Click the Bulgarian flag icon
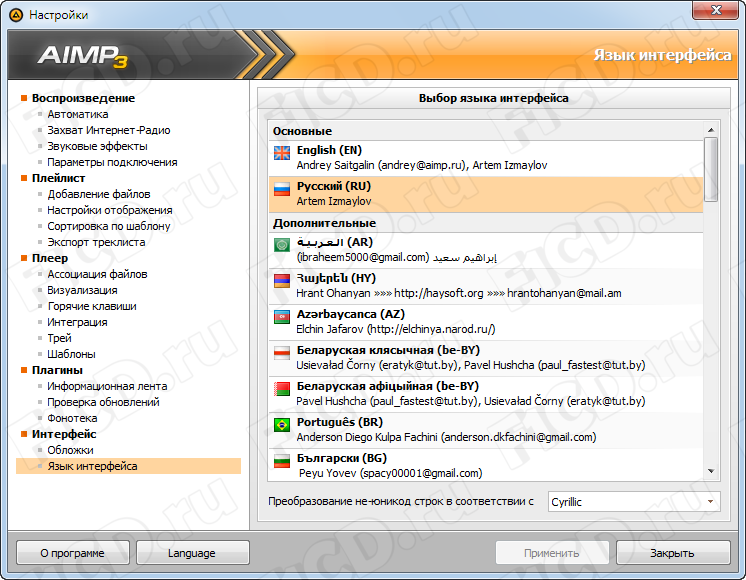Viewport: 746px width, 580px height. [282, 461]
